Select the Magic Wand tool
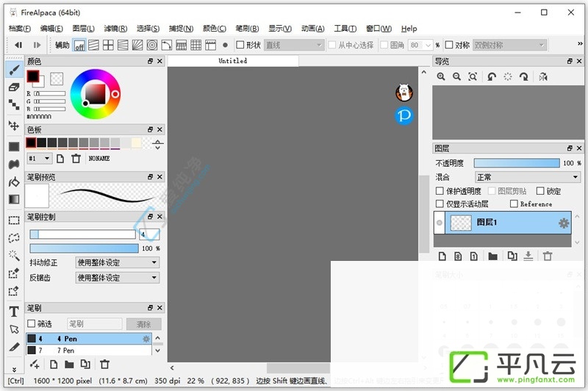 tap(14, 255)
